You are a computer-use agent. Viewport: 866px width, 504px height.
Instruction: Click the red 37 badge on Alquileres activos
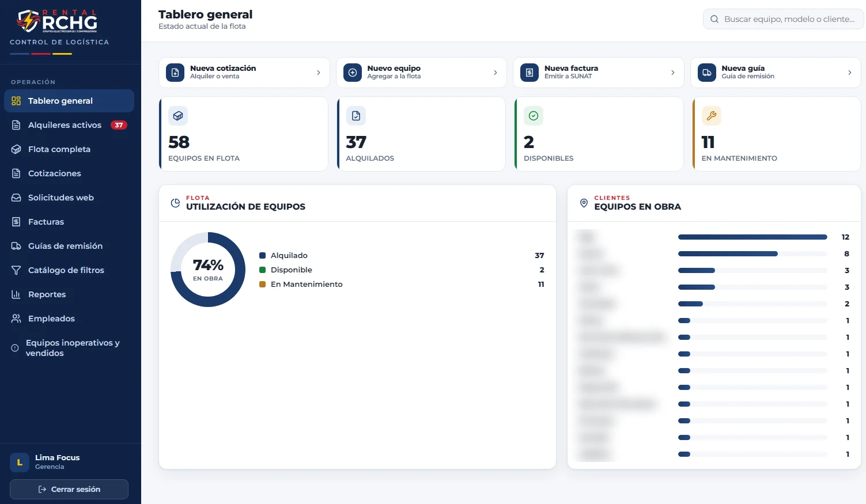[119, 125]
